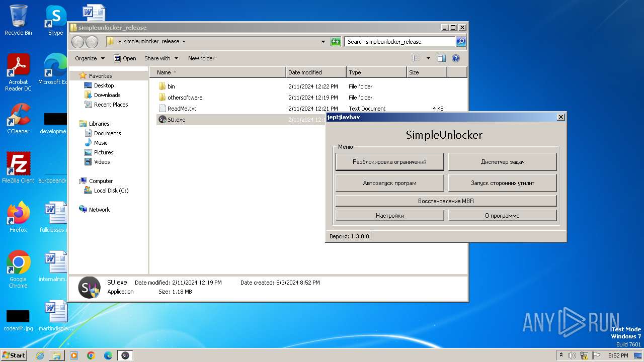
Task: Click the Разблокировка ограничений button
Action: tap(389, 162)
